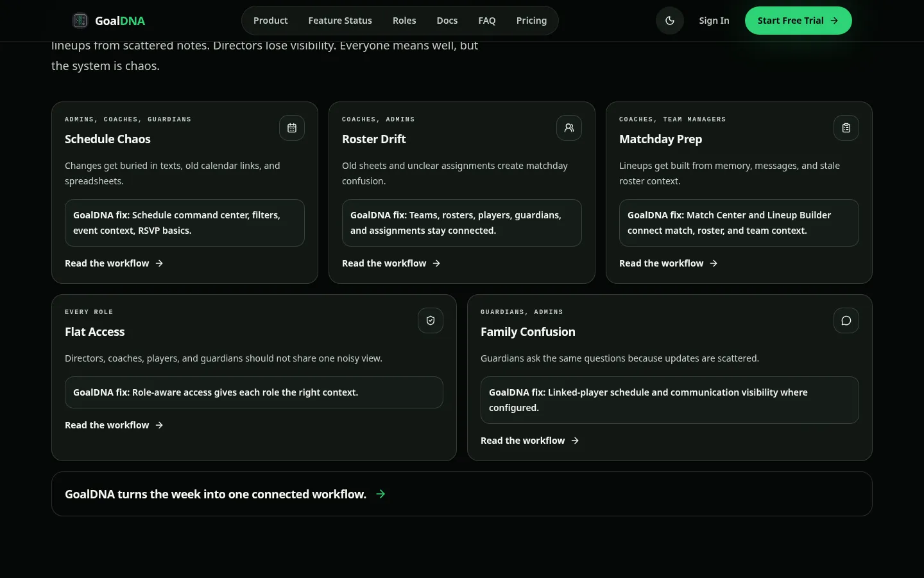This screenshot has height=578, width=924.
Task: Click the 'COACHES, TEAM MANAGERS' label
Action: 672,119
